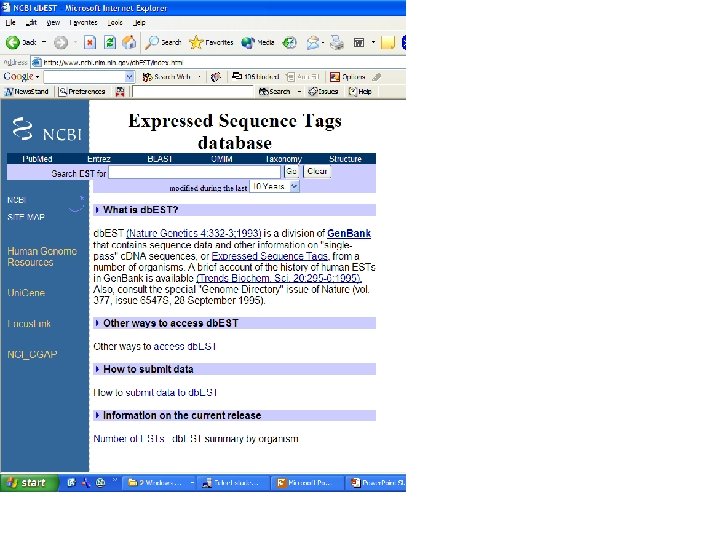Print the page with the printer icon
The image size is (720, 540).
point(337,43)
